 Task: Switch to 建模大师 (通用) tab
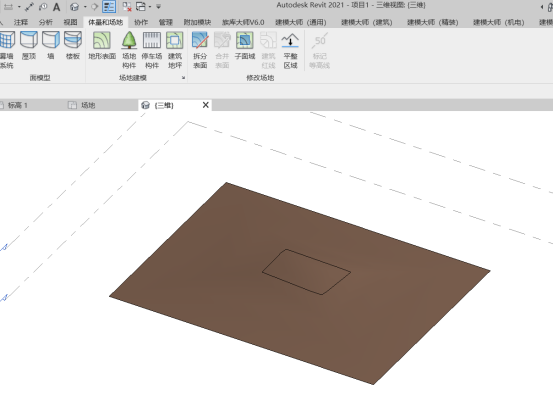tap(301, 22)
